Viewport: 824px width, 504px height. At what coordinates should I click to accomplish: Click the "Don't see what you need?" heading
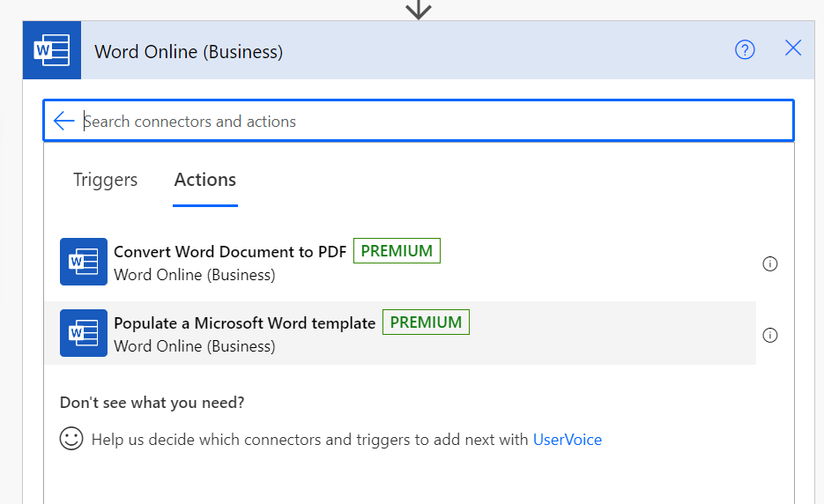pyautogui.click(x=152, y=403)
